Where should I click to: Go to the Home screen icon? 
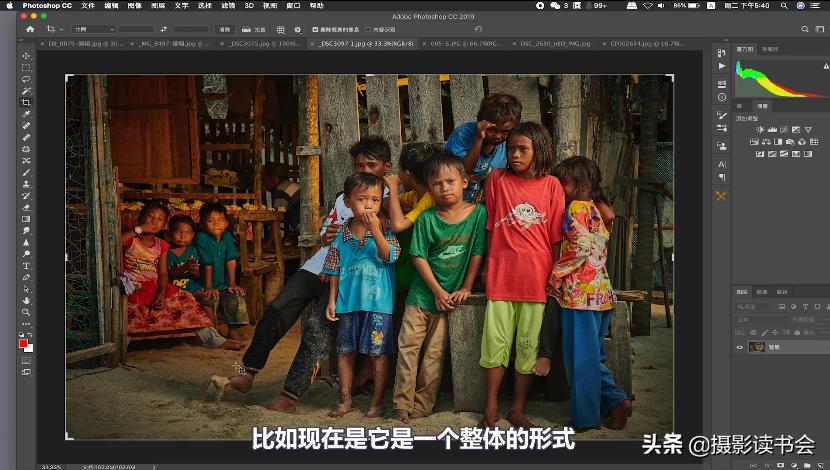pyautogui.click(x=30, y=29)
